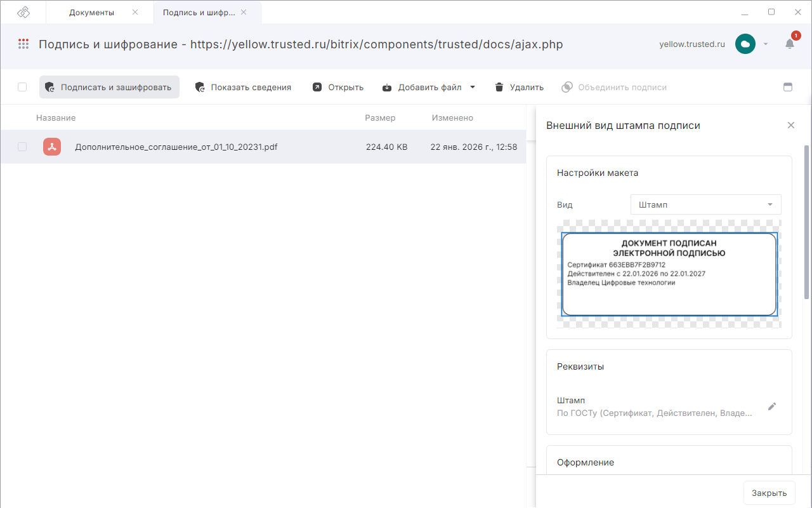Click the edit pencil next to Штамп requisites
The height and width of the screenshot is (508, 812).
click(771, 406)
